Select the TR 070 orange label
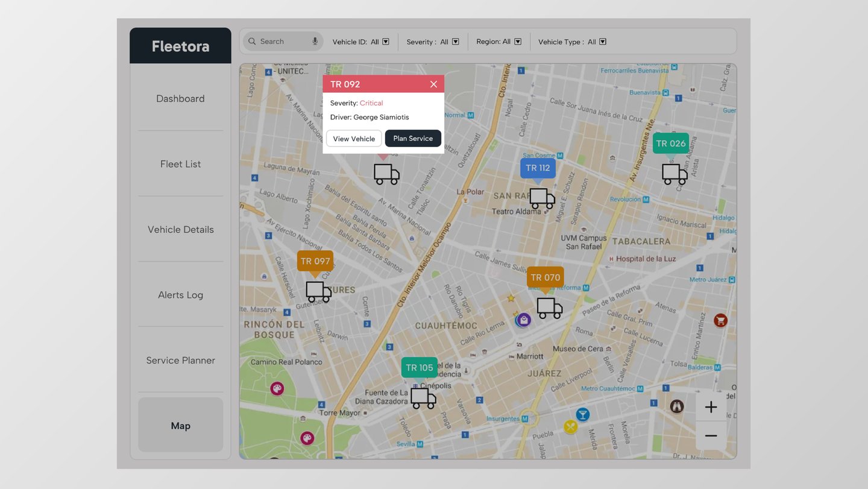The height and width of the screenshot is (489, 868). coord(545,277)
